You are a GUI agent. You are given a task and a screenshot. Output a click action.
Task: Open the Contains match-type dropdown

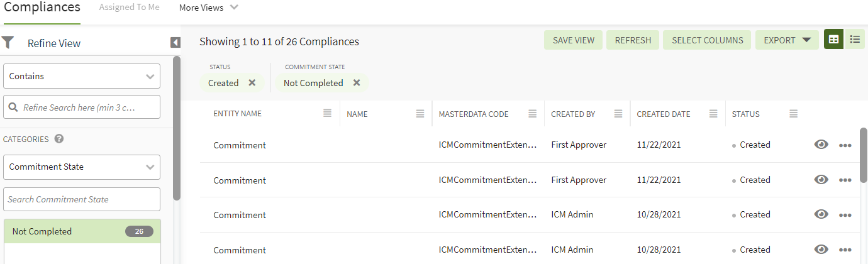(x=82, y=76)
